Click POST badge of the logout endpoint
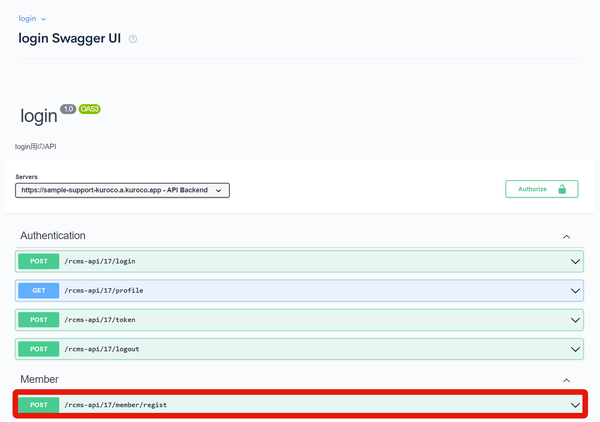This screenshot has width=600, height=422. pos(39,349)
